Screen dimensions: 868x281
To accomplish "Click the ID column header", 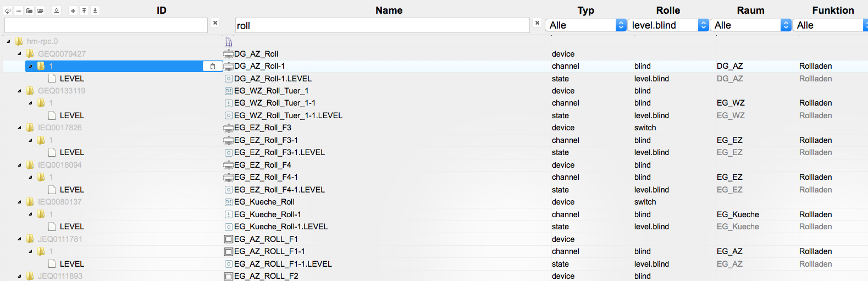I will pos(162,10).
